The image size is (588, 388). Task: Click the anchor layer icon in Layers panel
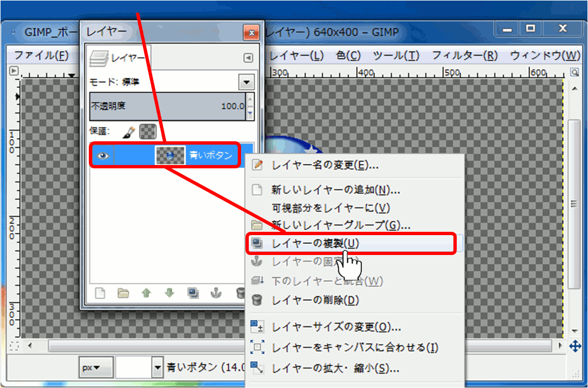click(x=216, y=293)
